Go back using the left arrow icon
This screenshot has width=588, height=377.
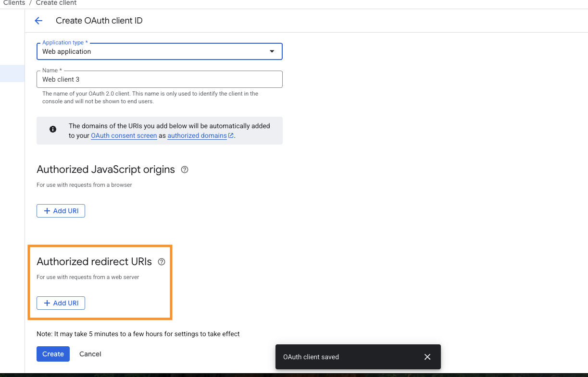(x=38, y=21)
